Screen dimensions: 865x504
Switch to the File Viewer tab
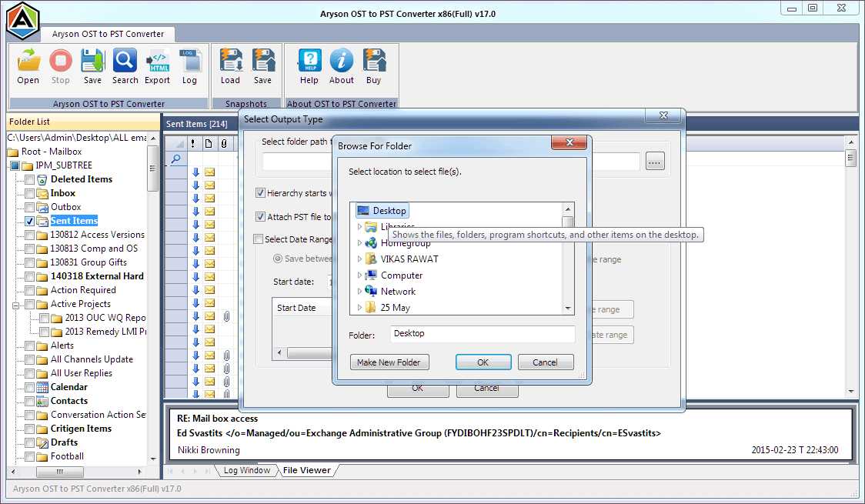point(307,470)
